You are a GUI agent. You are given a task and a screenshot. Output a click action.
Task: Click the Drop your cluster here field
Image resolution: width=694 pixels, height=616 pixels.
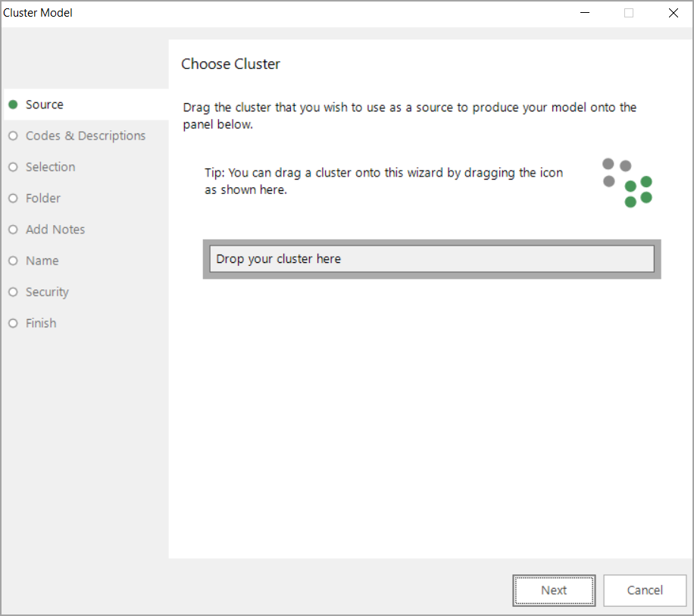pos(432,259)
